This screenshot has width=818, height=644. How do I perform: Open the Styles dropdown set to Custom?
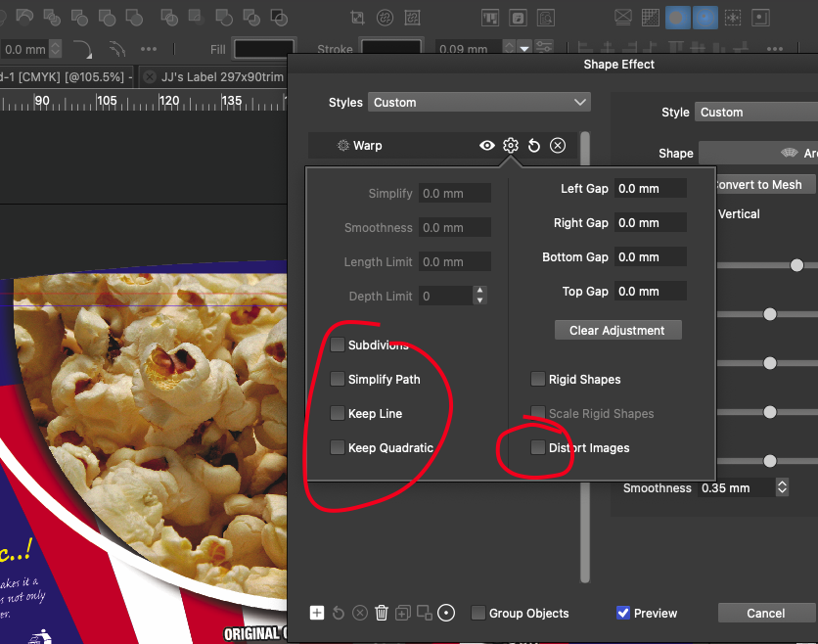[x=479, y=103]
